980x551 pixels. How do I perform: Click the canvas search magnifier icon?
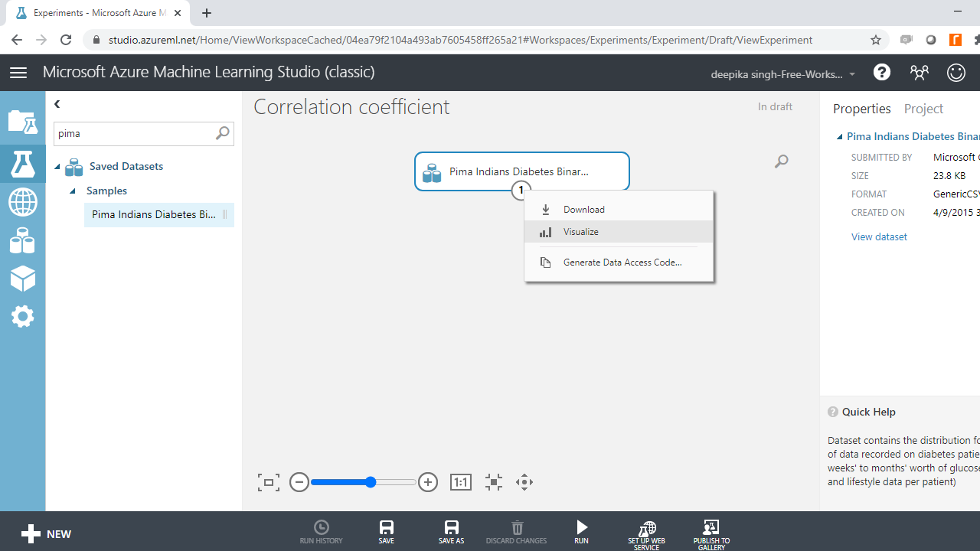[781, 161]
